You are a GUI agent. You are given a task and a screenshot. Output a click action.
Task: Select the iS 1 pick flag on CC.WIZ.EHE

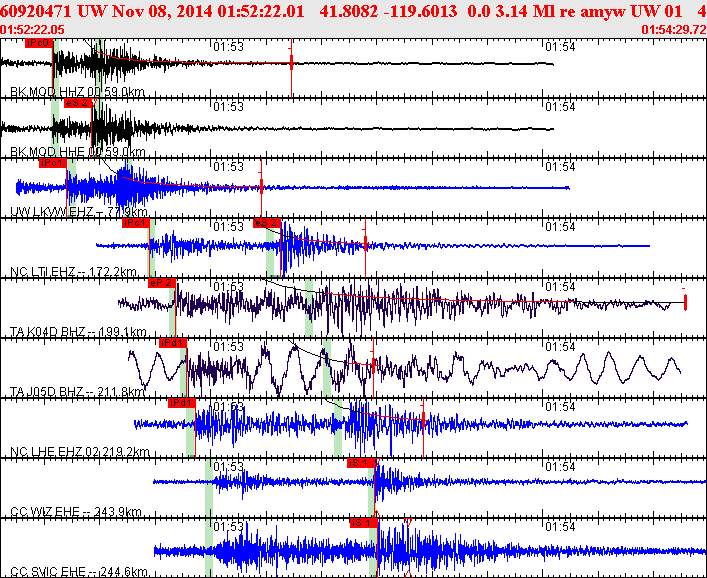(361, 463)
